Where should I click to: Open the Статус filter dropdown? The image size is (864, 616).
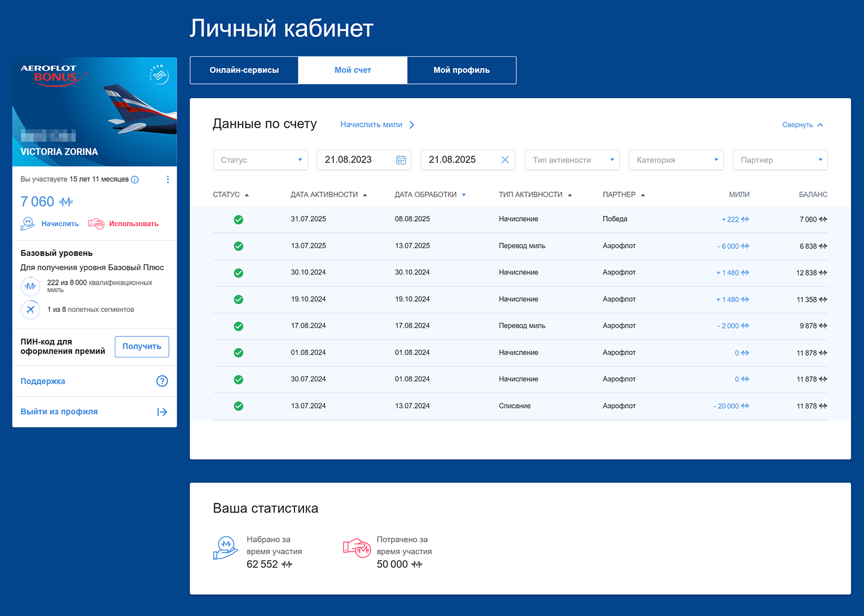pos(260,160)
